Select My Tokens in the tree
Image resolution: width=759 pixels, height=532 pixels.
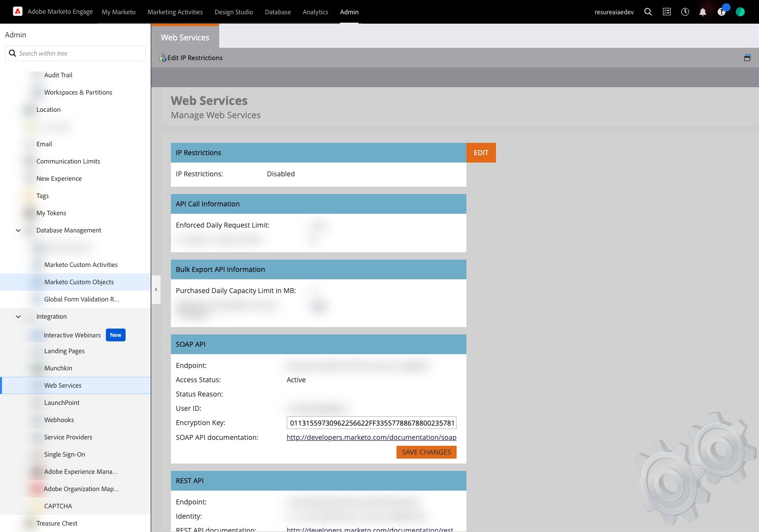[x=51, y=213]
